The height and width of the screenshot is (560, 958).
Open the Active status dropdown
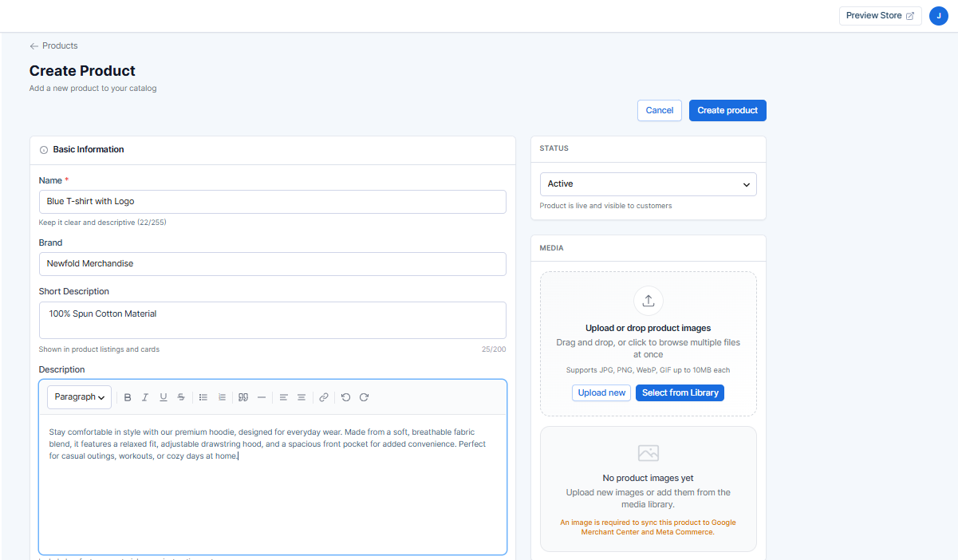coord(648,184)
